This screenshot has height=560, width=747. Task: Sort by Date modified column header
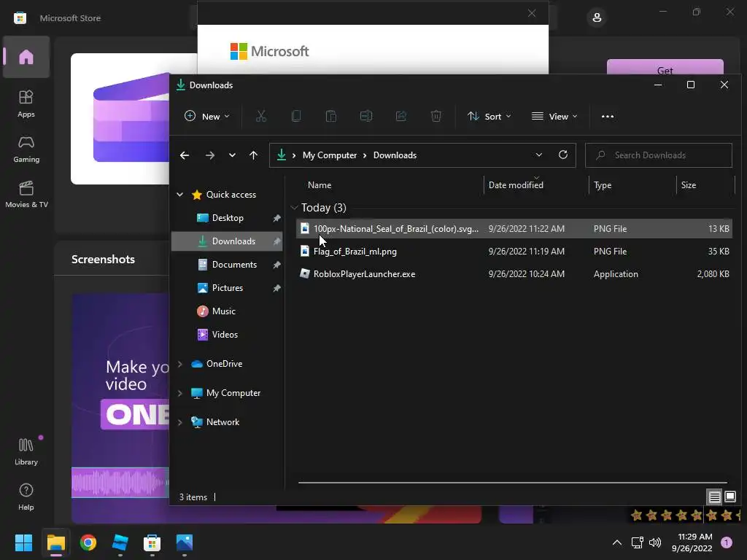tap(536, 184)
